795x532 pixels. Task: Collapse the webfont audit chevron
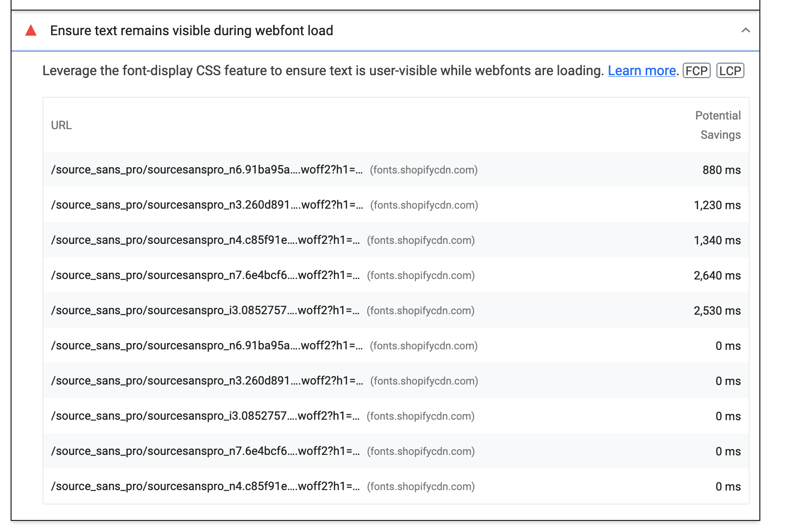(x=745, y=30)
